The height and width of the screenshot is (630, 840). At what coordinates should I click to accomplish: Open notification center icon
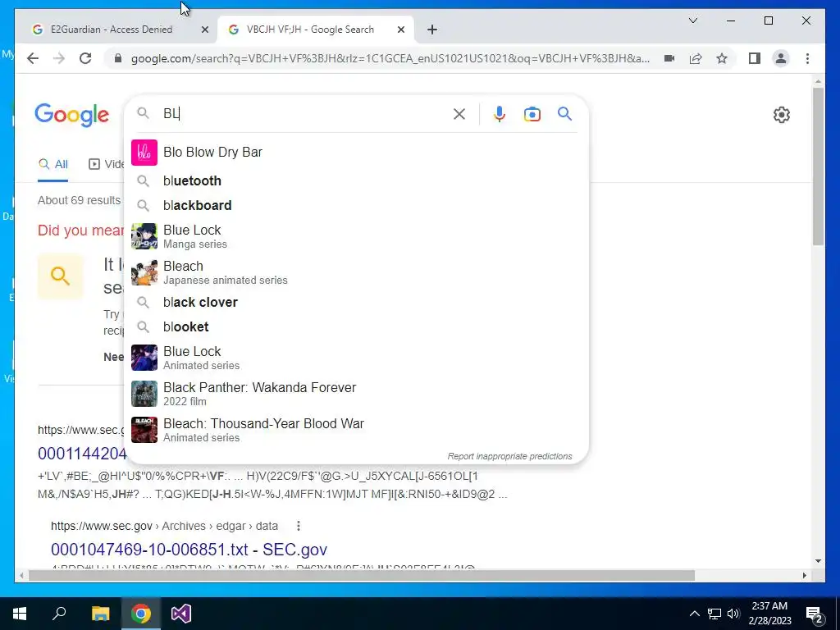tap(815, 614)
